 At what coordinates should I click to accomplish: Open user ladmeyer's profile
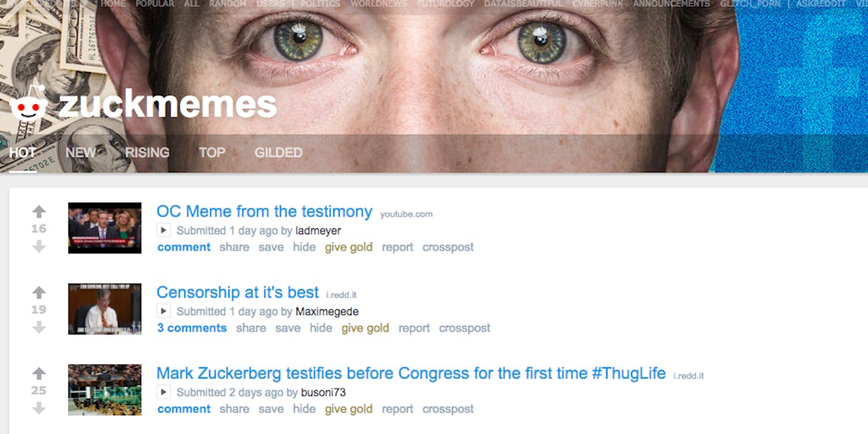[318, 231]
